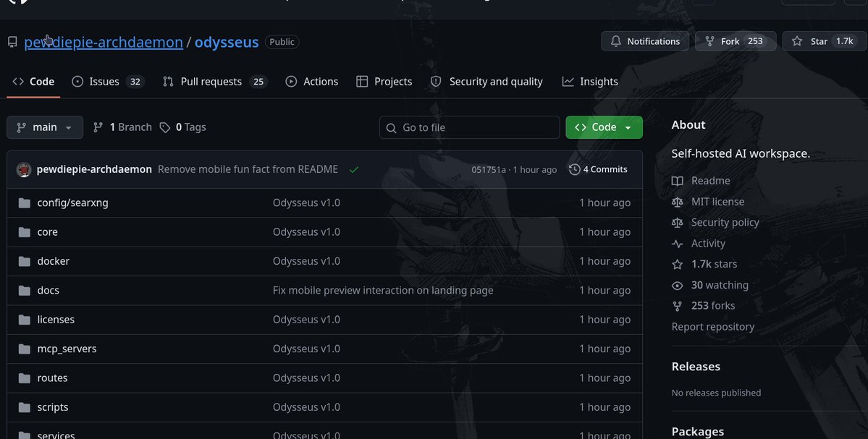Screen dimensions: 868x439
Task: Click the folder icon for licenses
Action: 25,320
